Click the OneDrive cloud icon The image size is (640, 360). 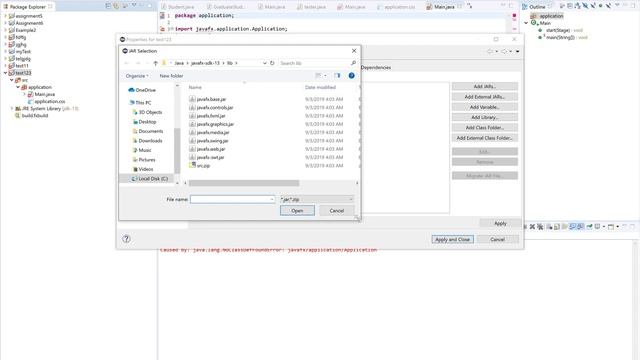[x=131, y=90]
